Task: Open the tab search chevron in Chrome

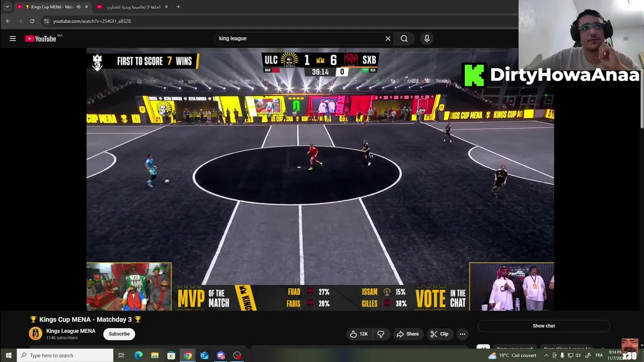Action: pyautogui.click(x=7, y=7)
